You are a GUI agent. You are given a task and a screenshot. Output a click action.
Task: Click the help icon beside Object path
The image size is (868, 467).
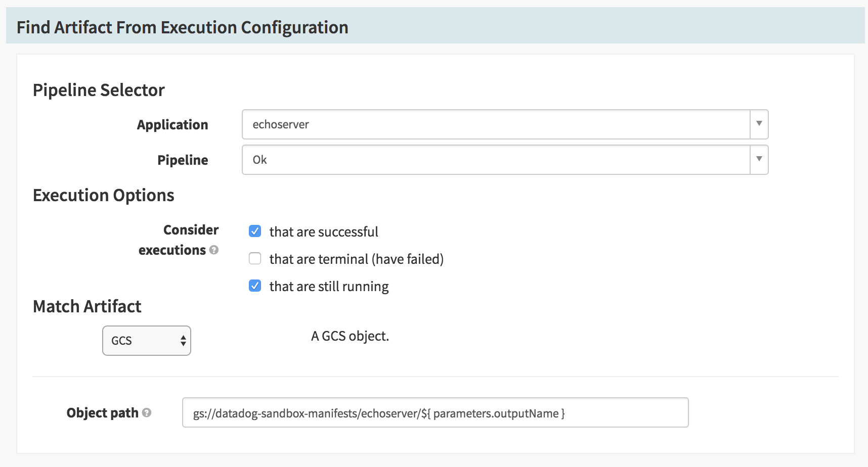point(147,413)
